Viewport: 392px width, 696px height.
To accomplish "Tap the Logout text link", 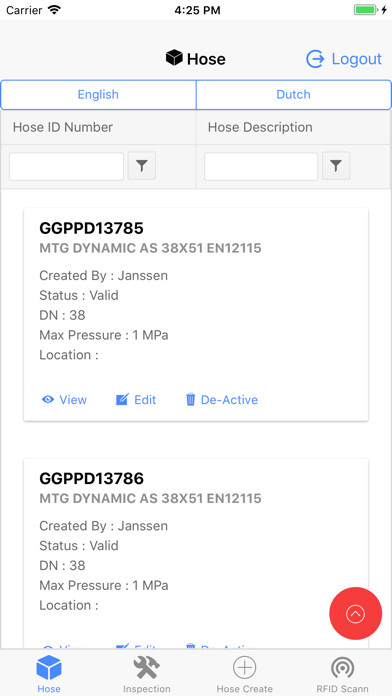I will coord(356,59).
